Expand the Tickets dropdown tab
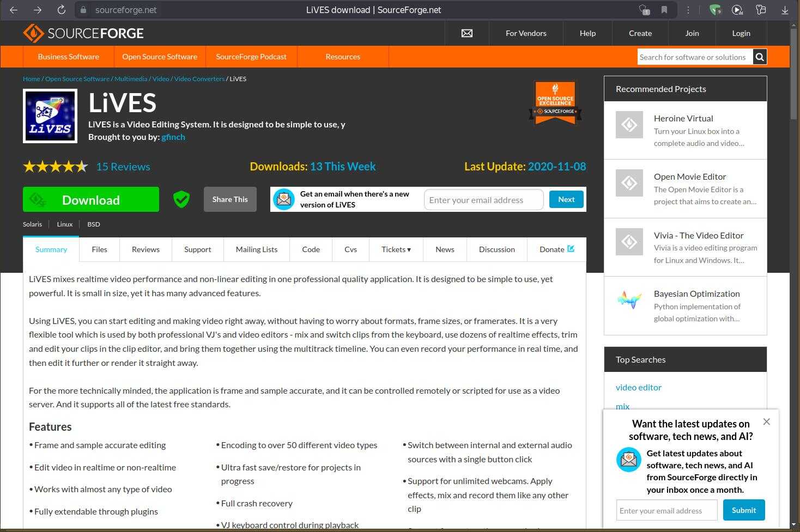The image size is (800, 532). click(x=396, y=249)
